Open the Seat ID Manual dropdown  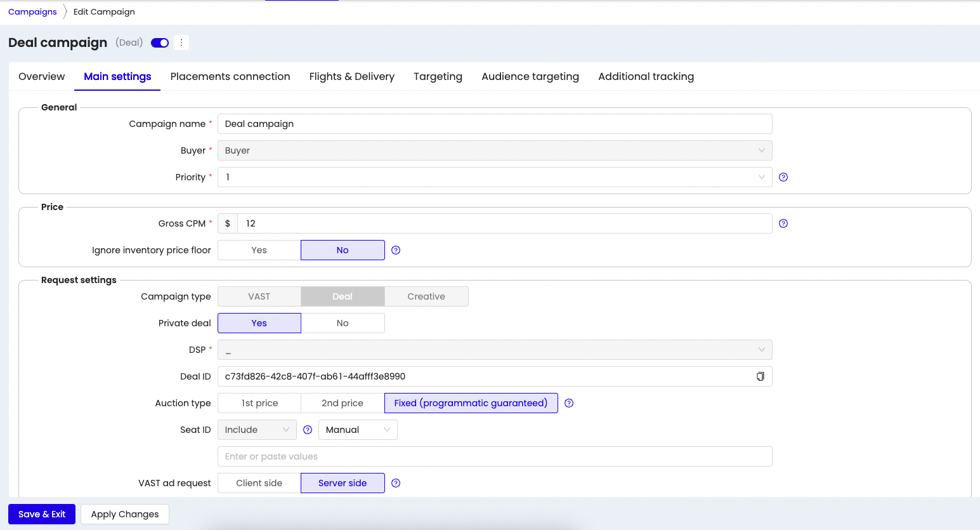coord(358,430)
